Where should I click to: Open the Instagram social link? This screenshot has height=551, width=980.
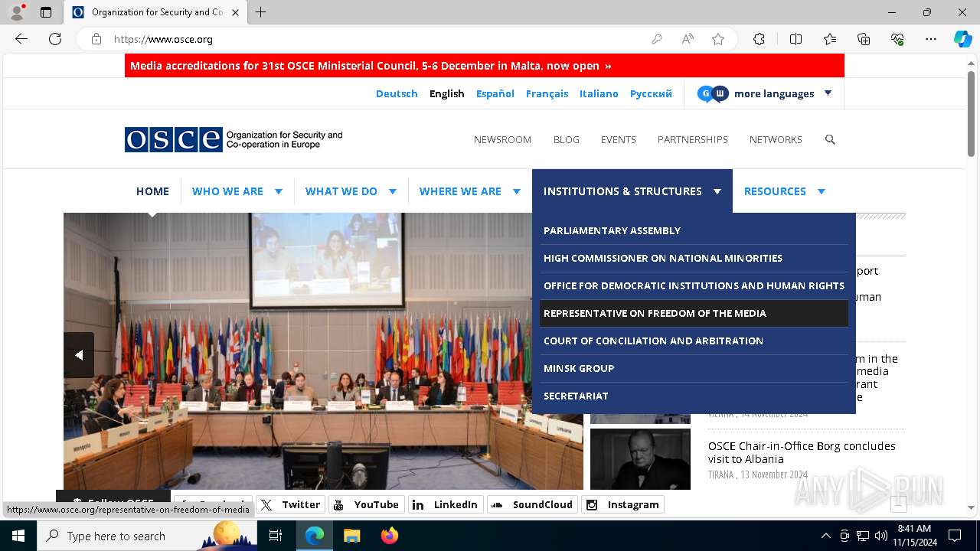pyautogui.click(x=622, y=504)
